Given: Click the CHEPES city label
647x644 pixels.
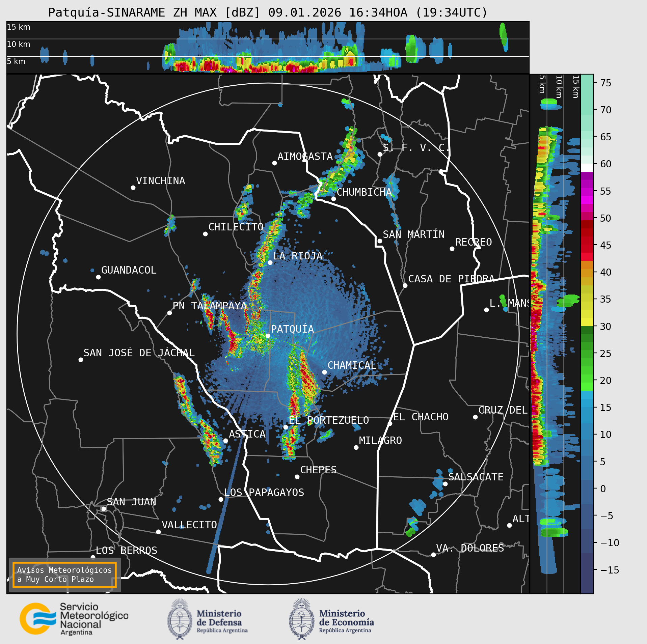Looking at the screenshot, I should pyautogui.click(x=318, y=470).
